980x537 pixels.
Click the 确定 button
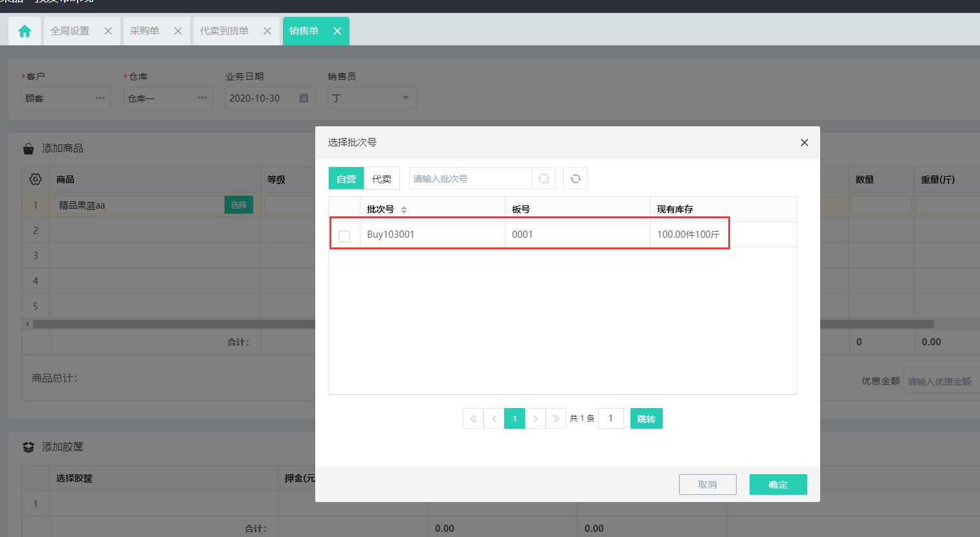pyautogui.click(x=778, y=485)
